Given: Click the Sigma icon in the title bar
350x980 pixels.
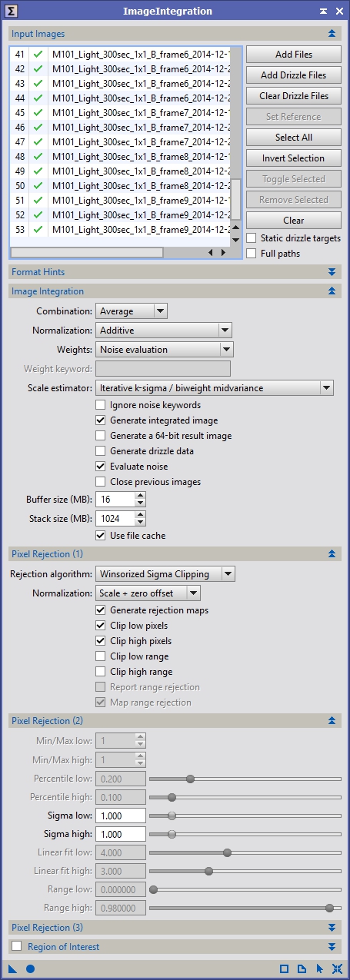Looking at the screenshot, I should pos(12,12).
